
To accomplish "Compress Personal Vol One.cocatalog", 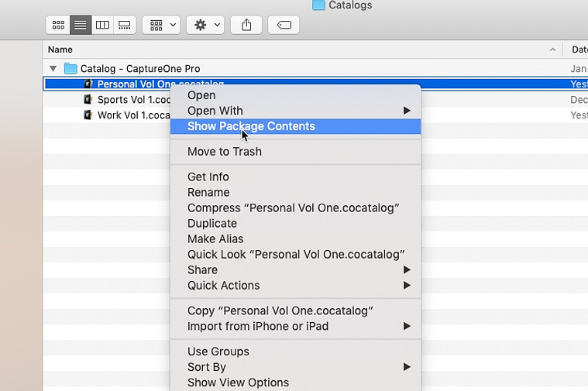I will click(x=294, y=208).
